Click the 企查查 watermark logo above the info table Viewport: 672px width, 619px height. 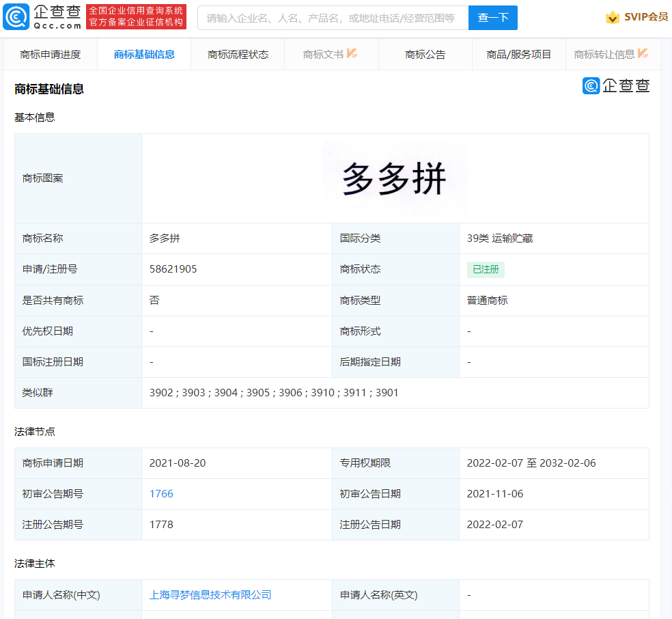pos(617,86)
